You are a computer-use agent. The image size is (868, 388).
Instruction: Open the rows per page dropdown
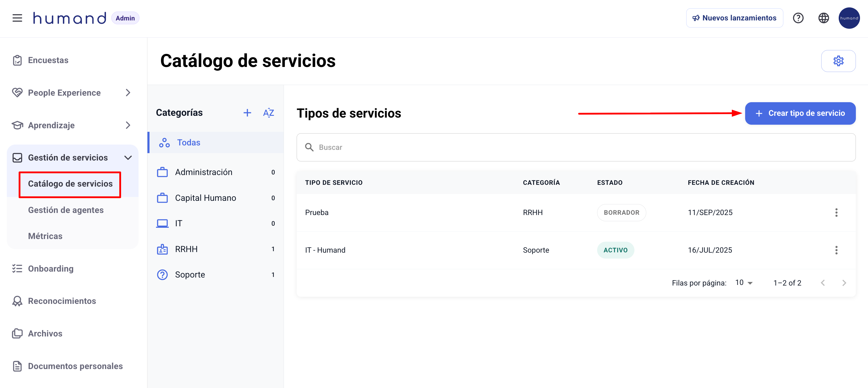(x=744, y=283)
